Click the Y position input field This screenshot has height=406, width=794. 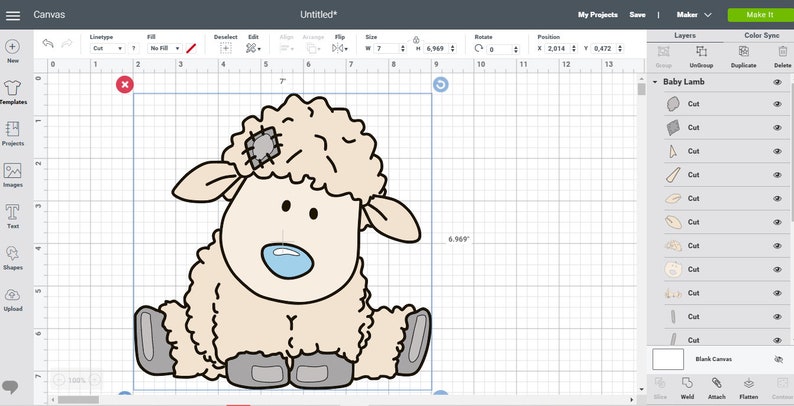[603, 49]
